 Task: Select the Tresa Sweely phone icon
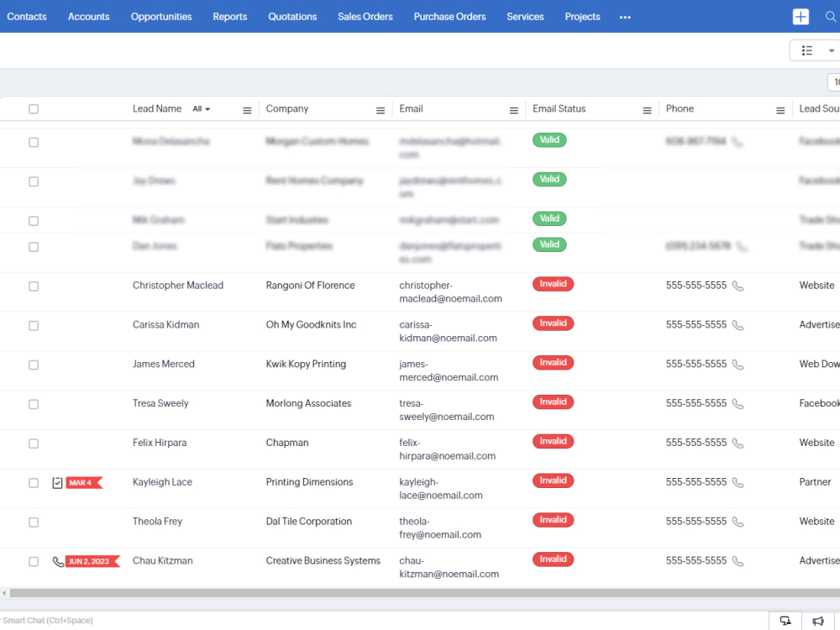(x=738, y=403)
